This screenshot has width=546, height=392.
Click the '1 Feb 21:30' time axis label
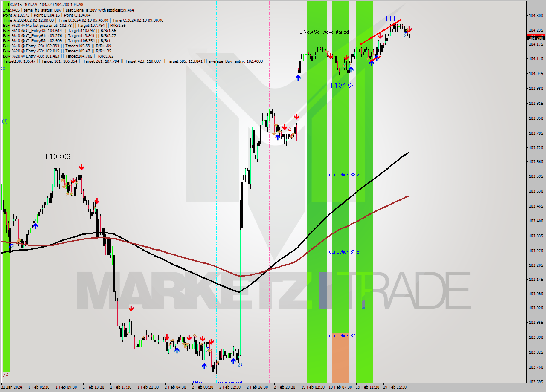pos(148,387)
